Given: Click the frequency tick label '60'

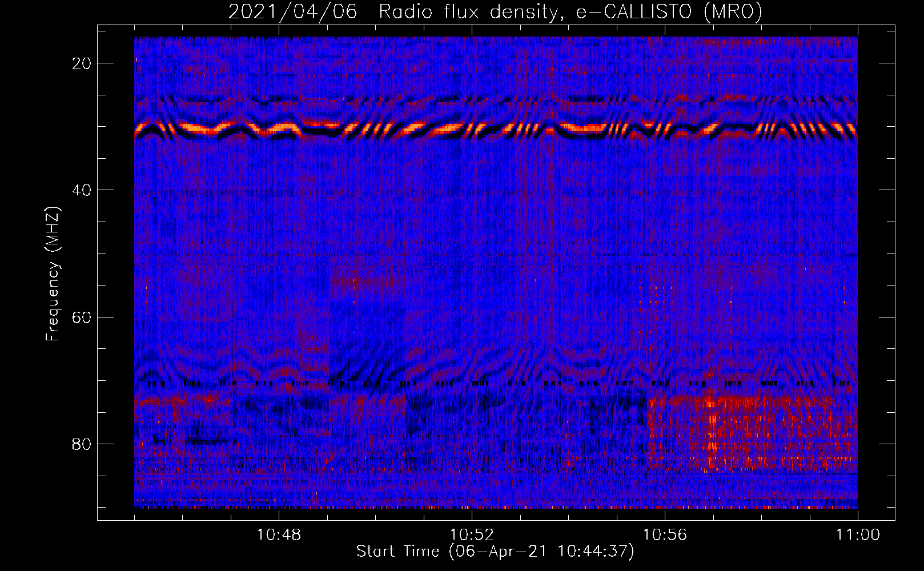Looking at the screenshot, I should pos(82,317).
